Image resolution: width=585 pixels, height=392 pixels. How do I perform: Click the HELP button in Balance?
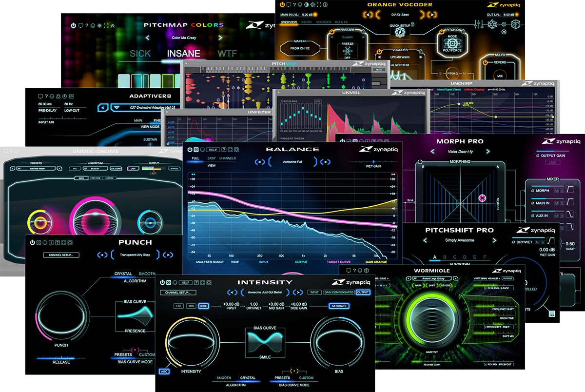[213, 150]
